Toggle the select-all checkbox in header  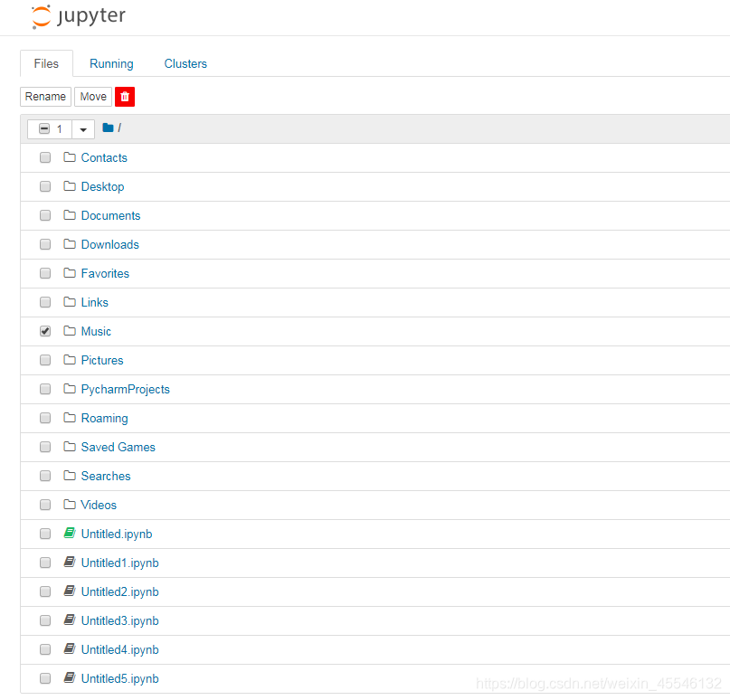pos(44,129)
